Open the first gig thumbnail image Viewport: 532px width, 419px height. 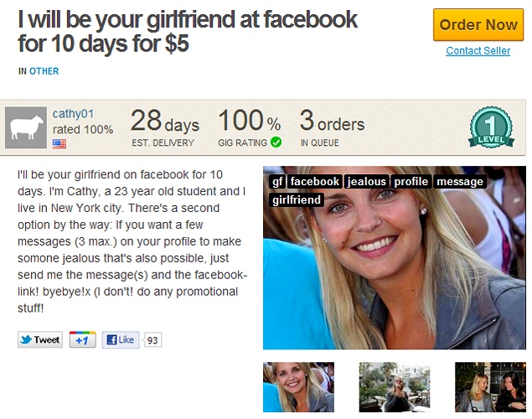click(x=298, y=387)
